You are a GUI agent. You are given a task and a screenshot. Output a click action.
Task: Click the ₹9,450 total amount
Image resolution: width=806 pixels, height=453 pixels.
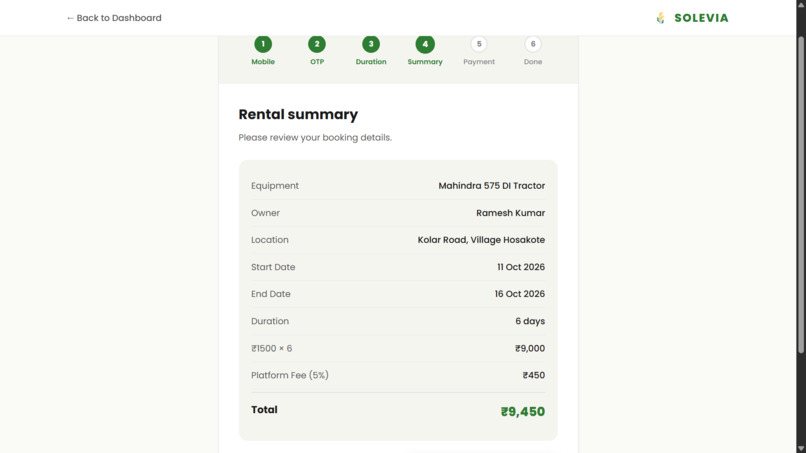coord(523,411)
